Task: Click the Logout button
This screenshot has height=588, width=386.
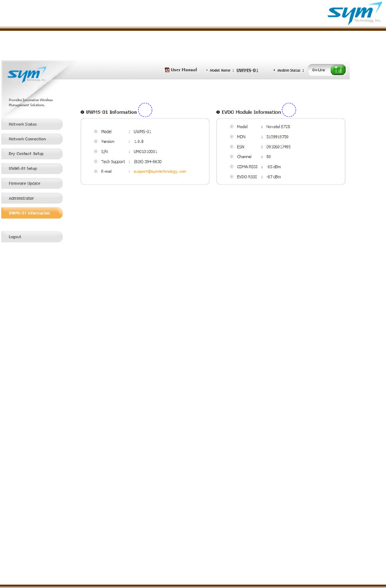Action: pyautogui.click(x=32, y=237)
